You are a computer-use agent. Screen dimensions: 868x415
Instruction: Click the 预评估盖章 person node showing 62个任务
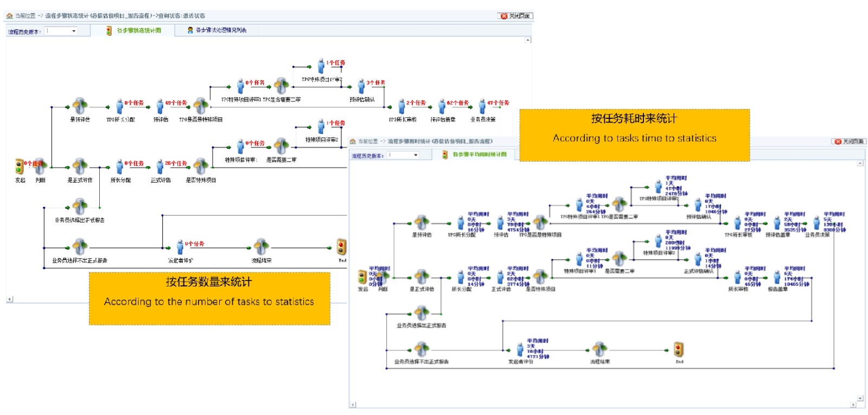click(x=442, y=106)
